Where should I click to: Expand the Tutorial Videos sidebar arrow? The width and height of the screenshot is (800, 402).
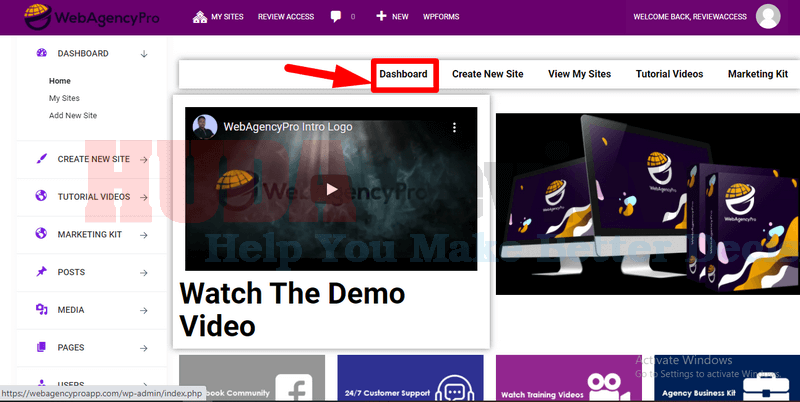(144, 197)
